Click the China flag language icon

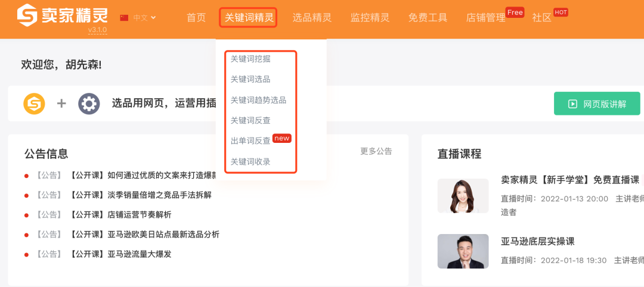tap(124, 18)
